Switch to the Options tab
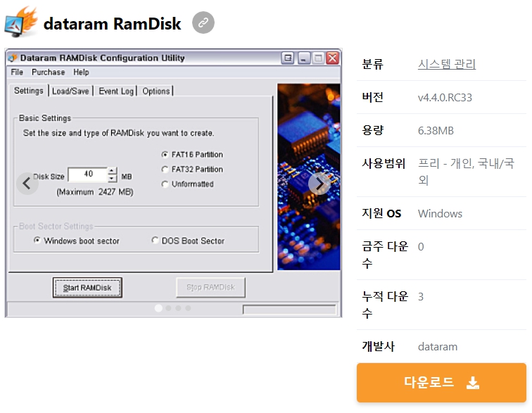Screen dimensions: 532x413 pos(156,91)
